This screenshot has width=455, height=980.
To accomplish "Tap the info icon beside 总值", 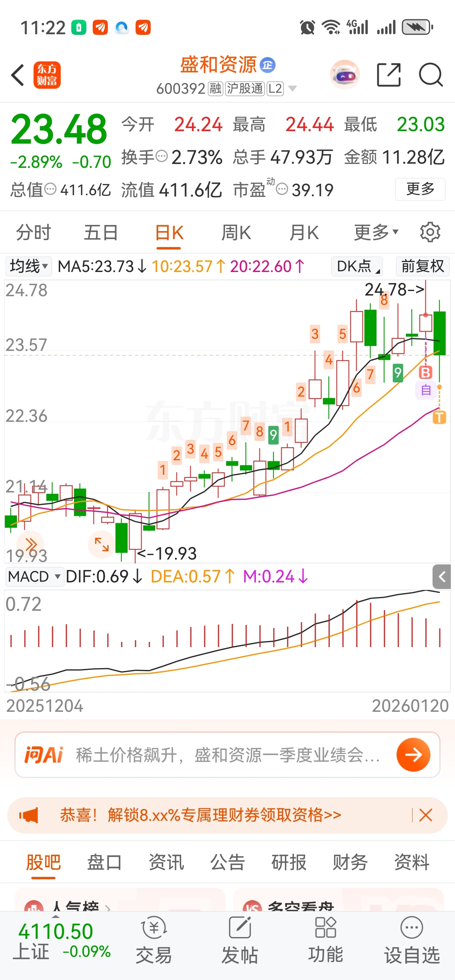I will pos(50,189).
